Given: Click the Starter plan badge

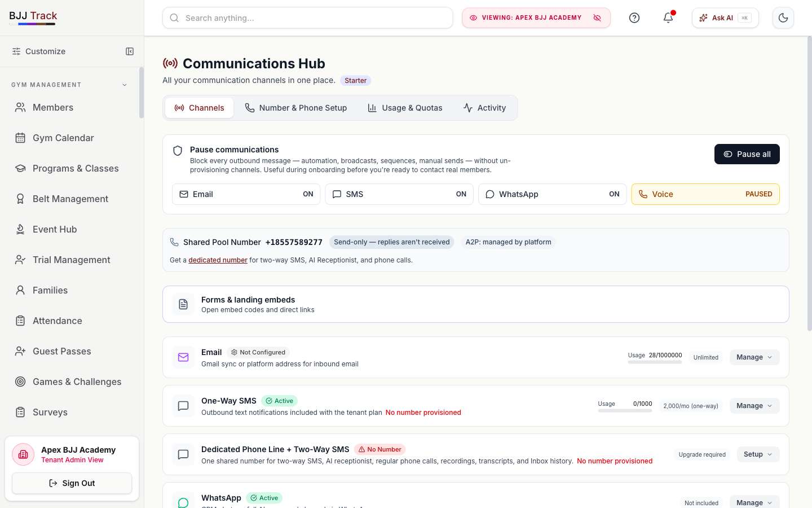Looking at the screenshot, I should [355, 81].
